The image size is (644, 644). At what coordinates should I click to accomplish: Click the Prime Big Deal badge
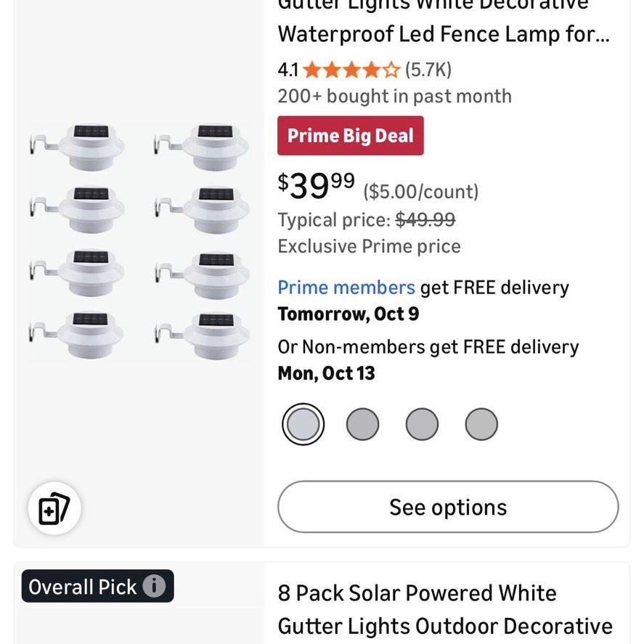[x=351, y=136]
